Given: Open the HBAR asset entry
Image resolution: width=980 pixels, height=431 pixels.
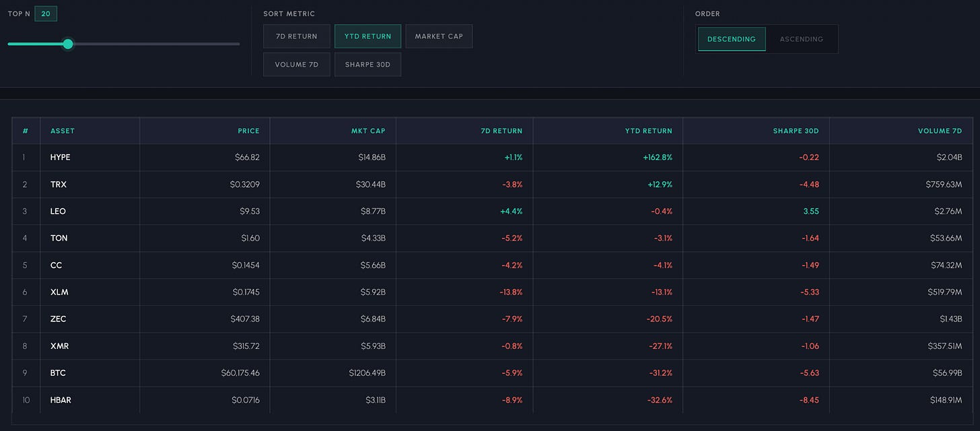Looking at the screenshot, I should tap(61, 400).
